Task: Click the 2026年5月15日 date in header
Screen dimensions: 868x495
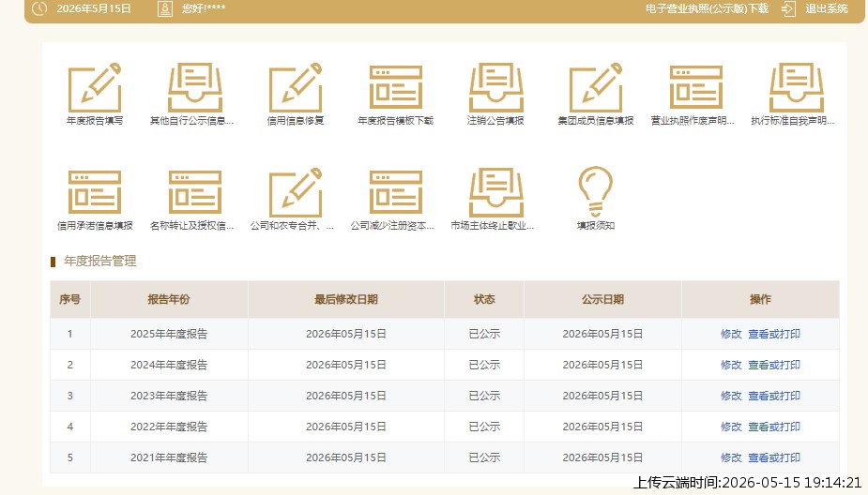Action: pos(94,8)
